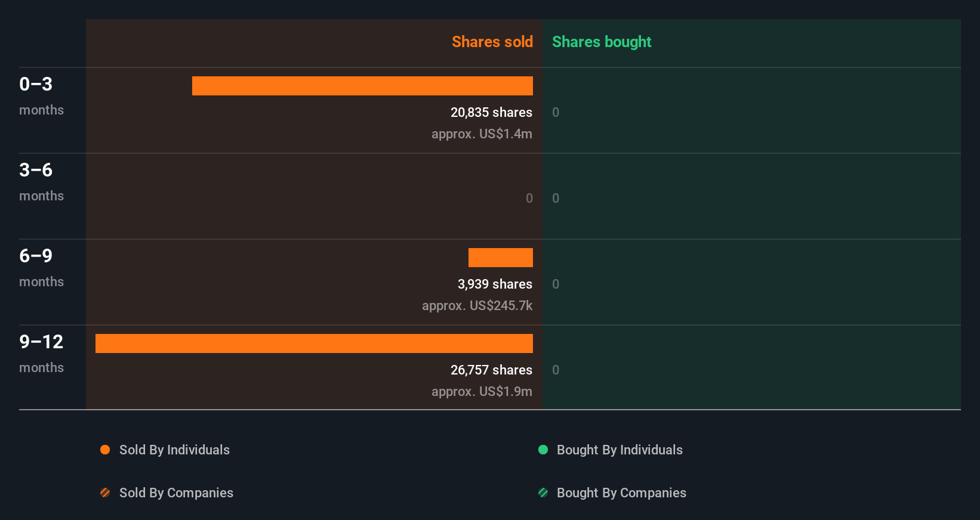Click the shares bought 0 in 3–6 months row

(556, 198)
